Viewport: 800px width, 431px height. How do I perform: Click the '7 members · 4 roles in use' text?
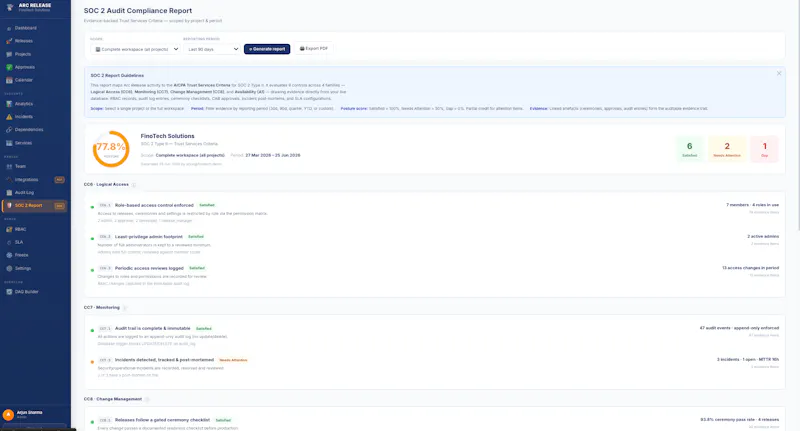click(x=753, y=205)
